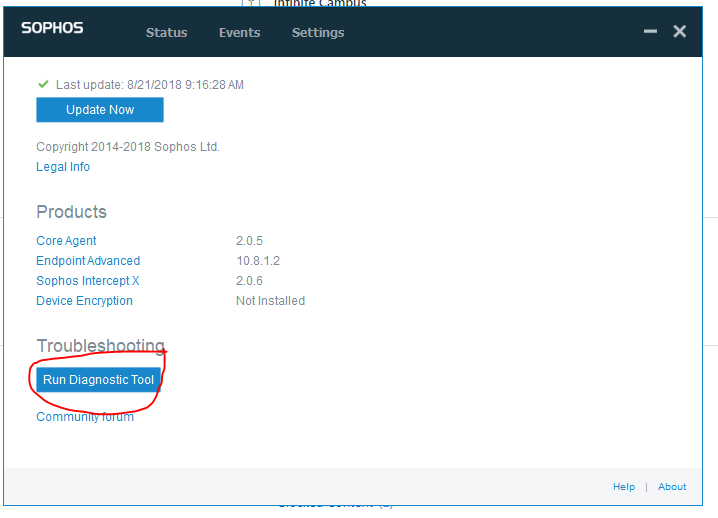Select the Endpoint Advanced version 10.8.1.2
Screen dimensions: 718x518
(x=258, y=261)
